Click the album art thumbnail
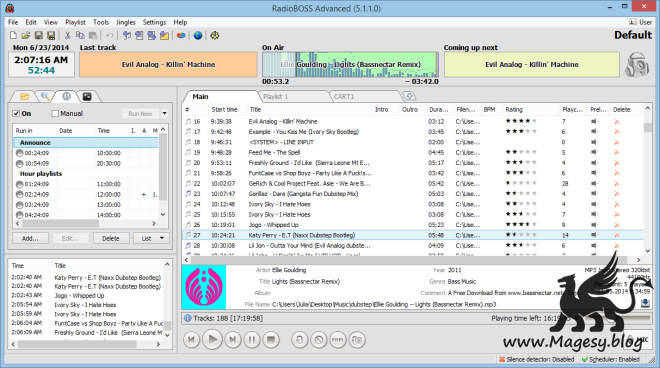 pos(204,287)
